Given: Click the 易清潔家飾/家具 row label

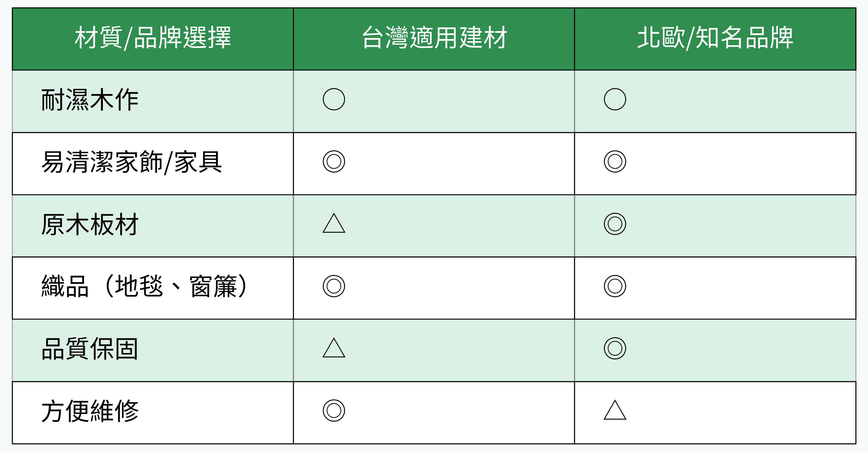Looking at the screenshot, I should pos(131,162).
